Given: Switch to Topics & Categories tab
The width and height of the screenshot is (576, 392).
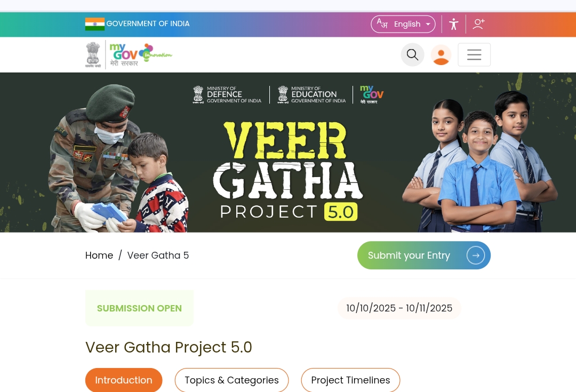Looking at the screenshot, I should pyautogui.click(x=232, y=380).
